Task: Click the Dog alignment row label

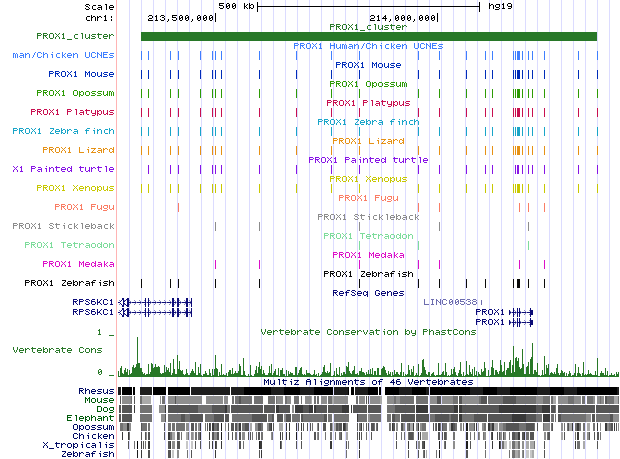Action: pos(104,409)
